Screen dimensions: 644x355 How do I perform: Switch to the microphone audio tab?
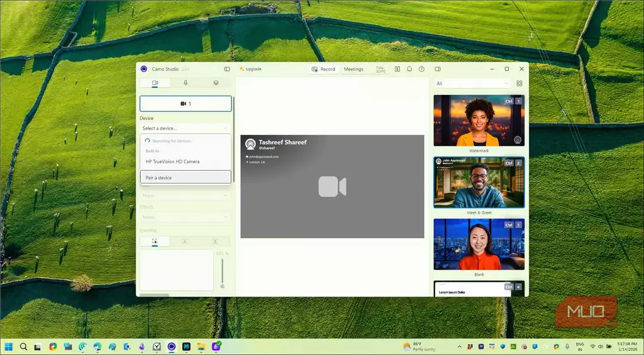186,83
